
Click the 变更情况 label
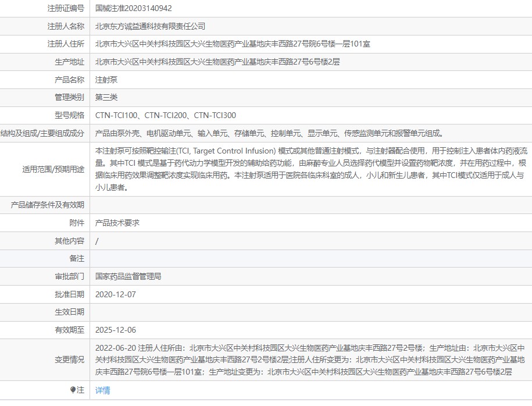(70, 359)
